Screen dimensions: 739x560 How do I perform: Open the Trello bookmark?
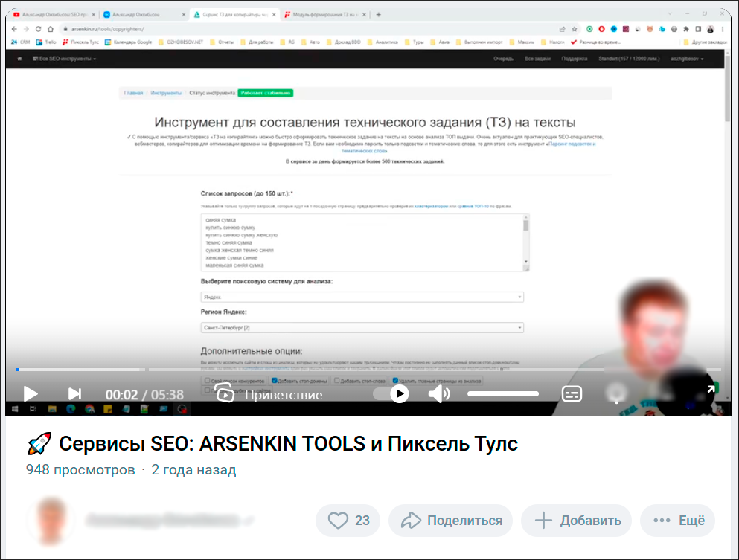(x=45, y=42)
